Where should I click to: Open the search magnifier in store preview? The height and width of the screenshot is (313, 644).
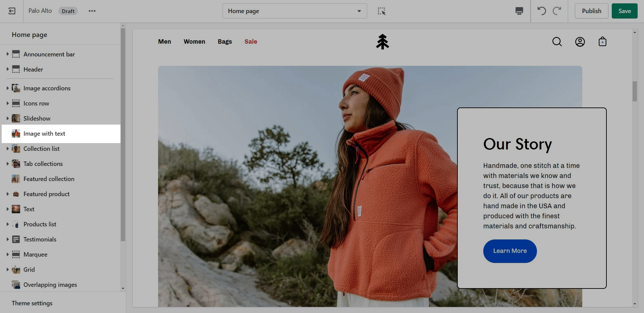tap(557, 42)
